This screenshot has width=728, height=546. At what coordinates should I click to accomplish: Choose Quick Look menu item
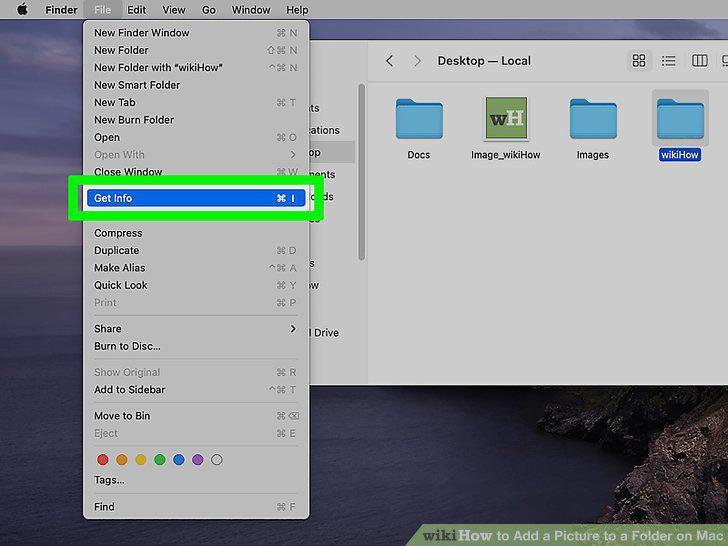pos(195,286)
